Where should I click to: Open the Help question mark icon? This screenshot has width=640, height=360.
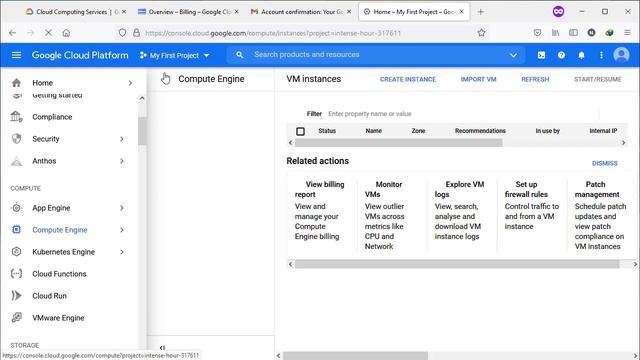(x=561, y=55)
